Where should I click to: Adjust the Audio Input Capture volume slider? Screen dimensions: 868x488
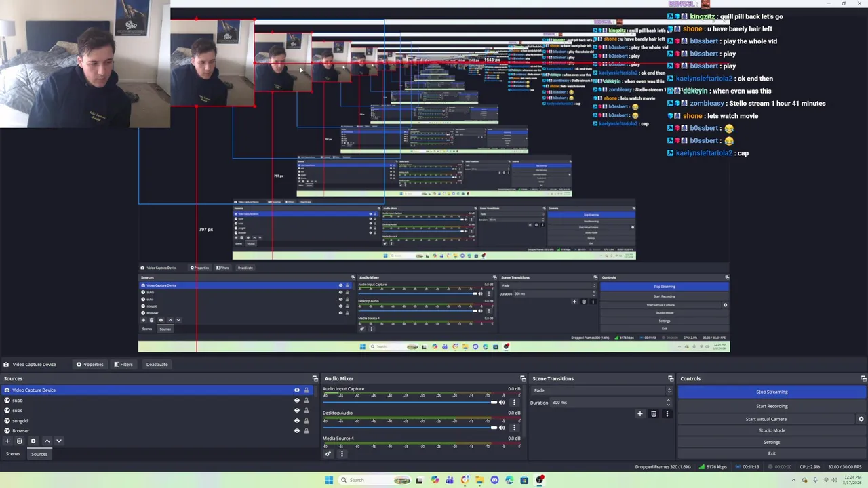(410, 403)
